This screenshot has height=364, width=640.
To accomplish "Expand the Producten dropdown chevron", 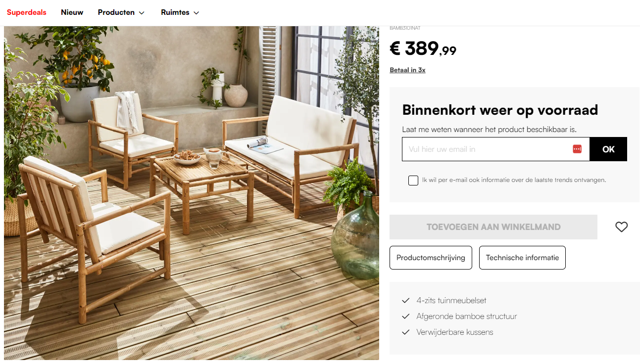I will coord(142,13).
